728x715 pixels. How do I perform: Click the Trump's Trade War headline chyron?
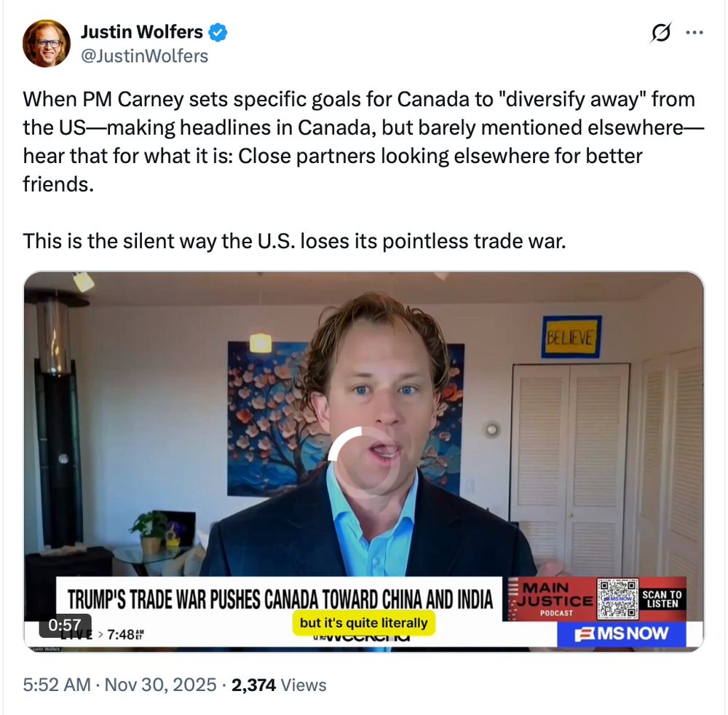[x=280, y=599]
